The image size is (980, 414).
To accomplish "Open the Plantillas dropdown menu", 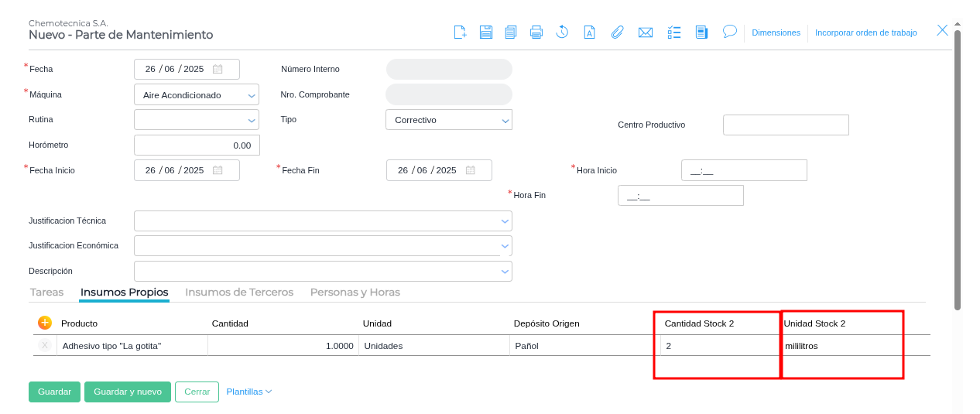I will (248, 392).
